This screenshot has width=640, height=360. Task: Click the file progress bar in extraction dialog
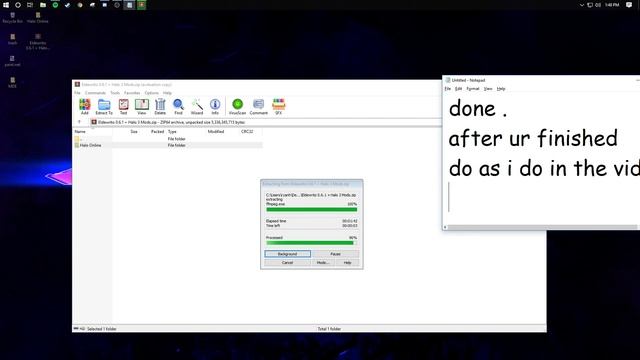[311, 209]
